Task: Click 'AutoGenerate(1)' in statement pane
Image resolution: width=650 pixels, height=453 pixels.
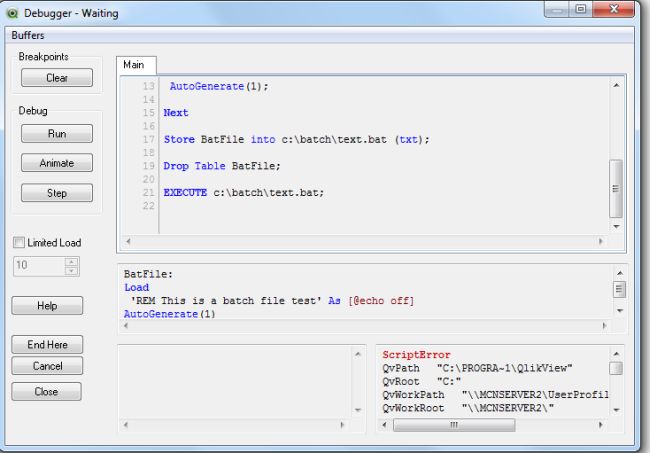Action: point(170,314)
